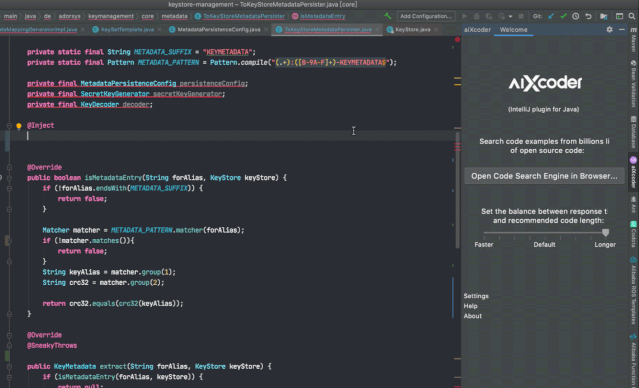Collapse fold at 'if (!forAlias.endsWith' line
This screenshot has height=388, width=639.
9,188
